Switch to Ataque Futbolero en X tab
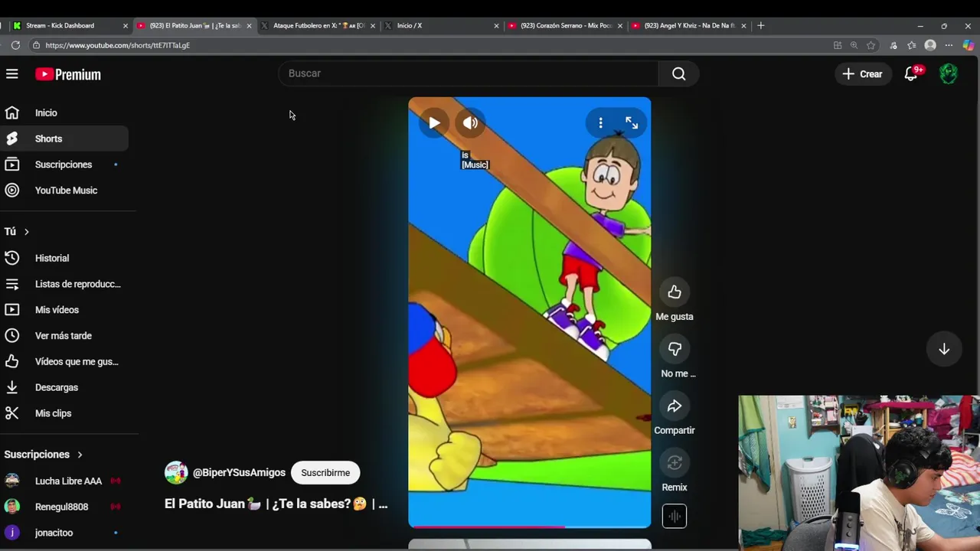980x551 pixels. point(318,25)
